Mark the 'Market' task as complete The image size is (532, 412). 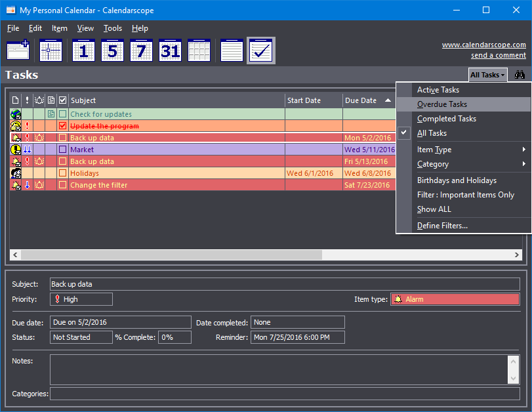[x=62, y=150]
